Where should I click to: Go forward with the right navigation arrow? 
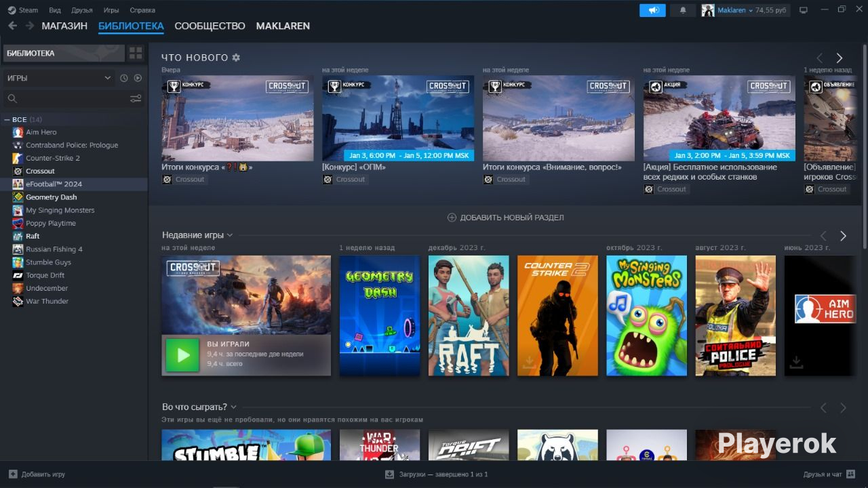click(30, 26)
